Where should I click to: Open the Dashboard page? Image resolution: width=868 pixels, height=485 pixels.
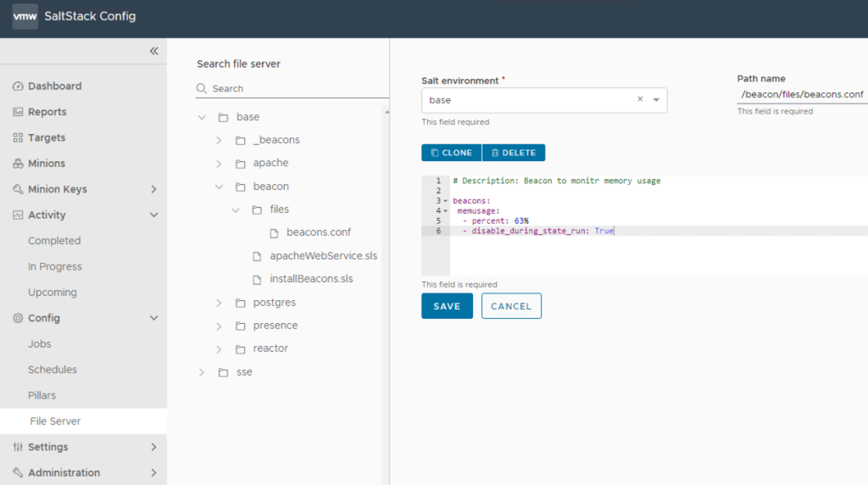[x=54, y=86]
